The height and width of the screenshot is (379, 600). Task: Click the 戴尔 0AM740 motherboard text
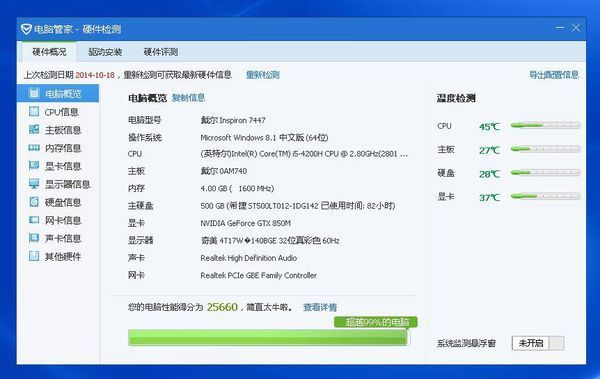pyautogui.click(x=223, y=171)
